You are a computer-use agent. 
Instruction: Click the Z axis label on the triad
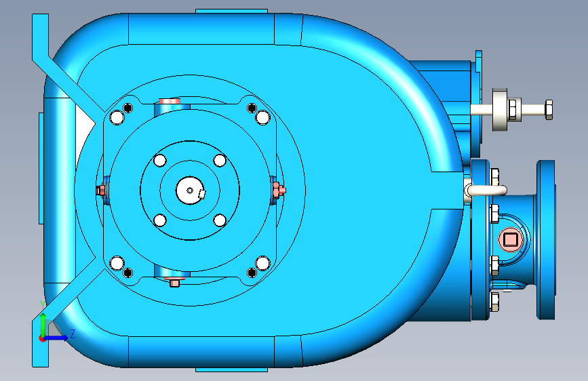tap(73, 334)
